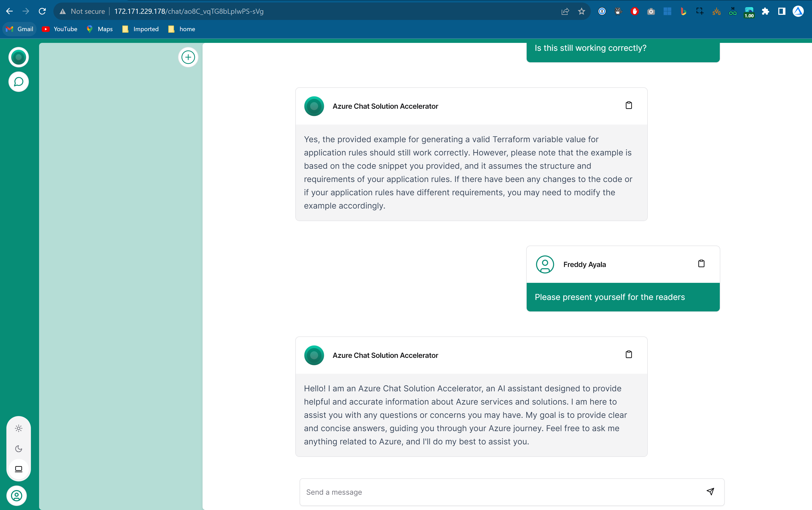Go forward with the browser forward arrow

[26, 11]
